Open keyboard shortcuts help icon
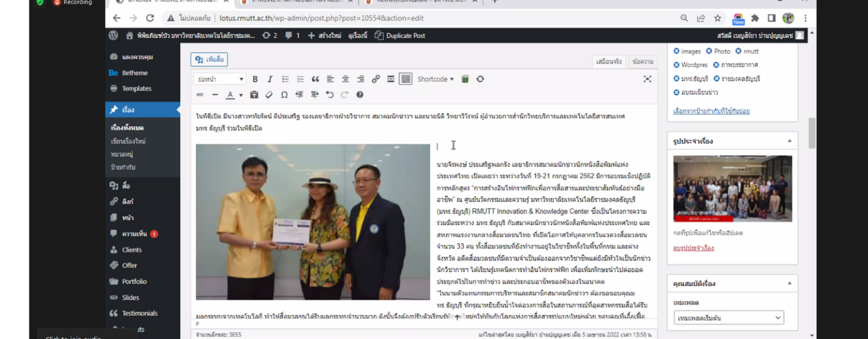 pos(359,95)
